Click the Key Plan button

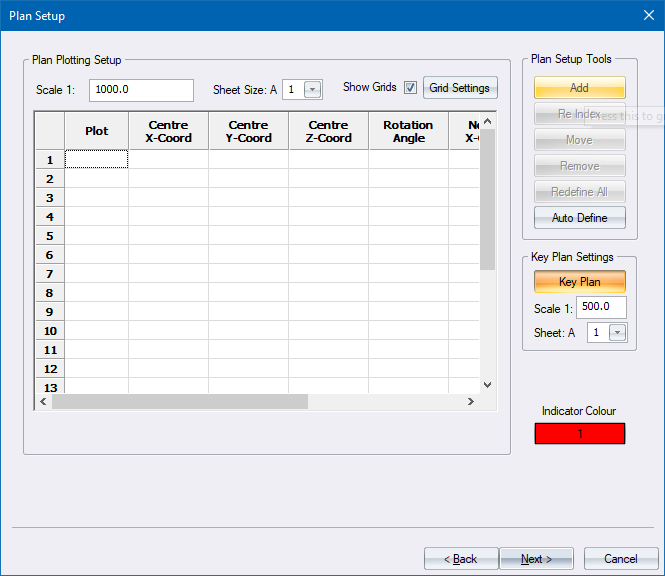click(579, 282)
